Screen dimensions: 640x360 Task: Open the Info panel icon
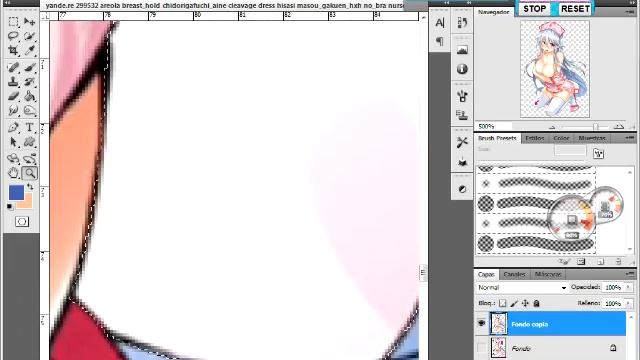tap(462, 69)
